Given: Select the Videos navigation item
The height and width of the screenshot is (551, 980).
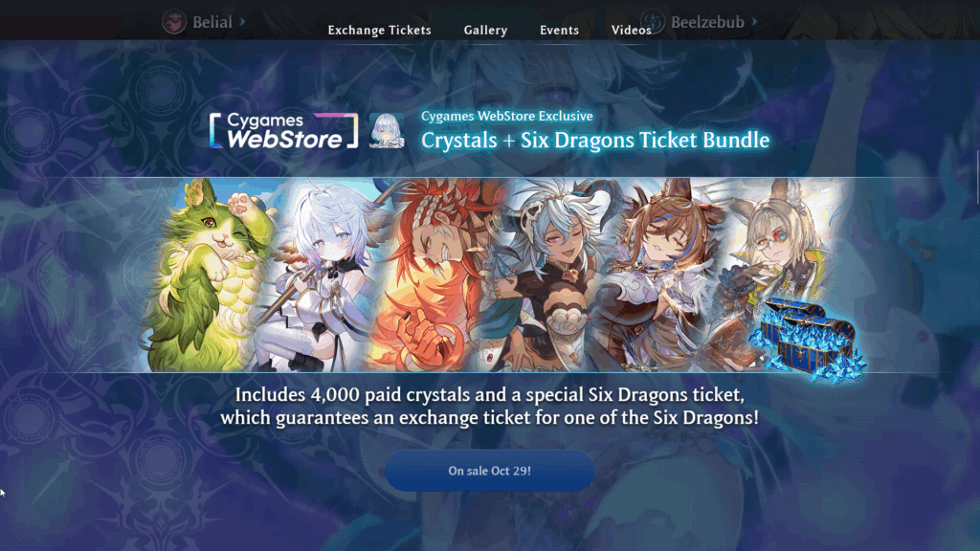Looking at the screenshot, I should (x=632, y=30).
